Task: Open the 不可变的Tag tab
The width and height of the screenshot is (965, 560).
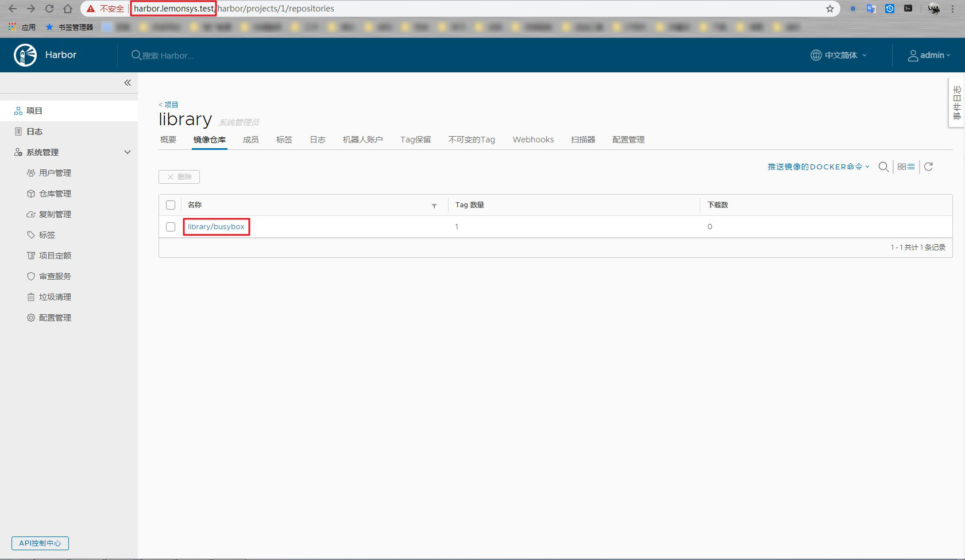Action: pyautogui.click(x=472, y=140)
